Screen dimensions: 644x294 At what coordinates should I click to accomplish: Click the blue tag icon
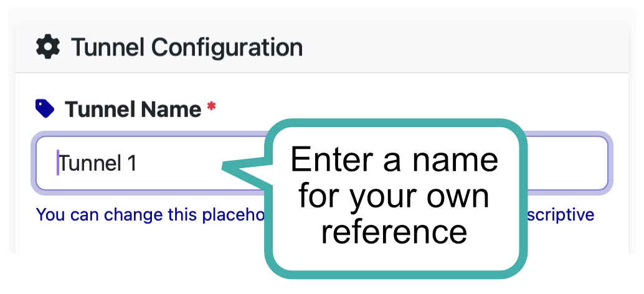pyautogui.click(x=45, y=109)
